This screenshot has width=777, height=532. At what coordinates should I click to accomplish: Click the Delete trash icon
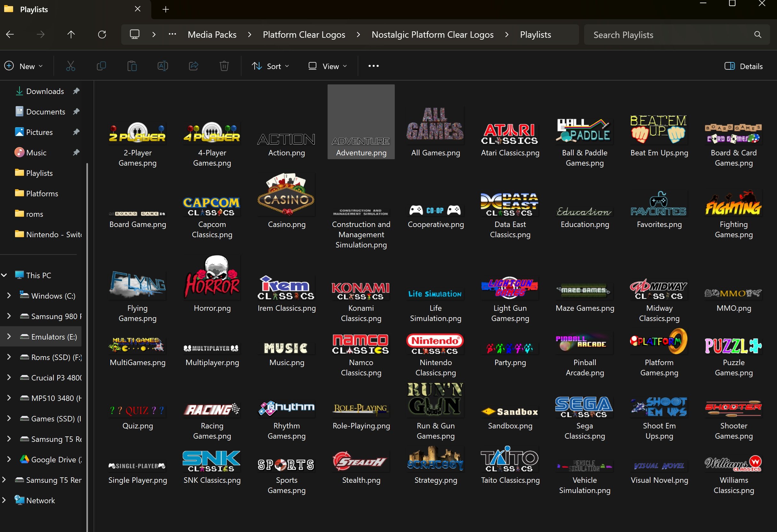pyautogui.click(x=224, y=66)
